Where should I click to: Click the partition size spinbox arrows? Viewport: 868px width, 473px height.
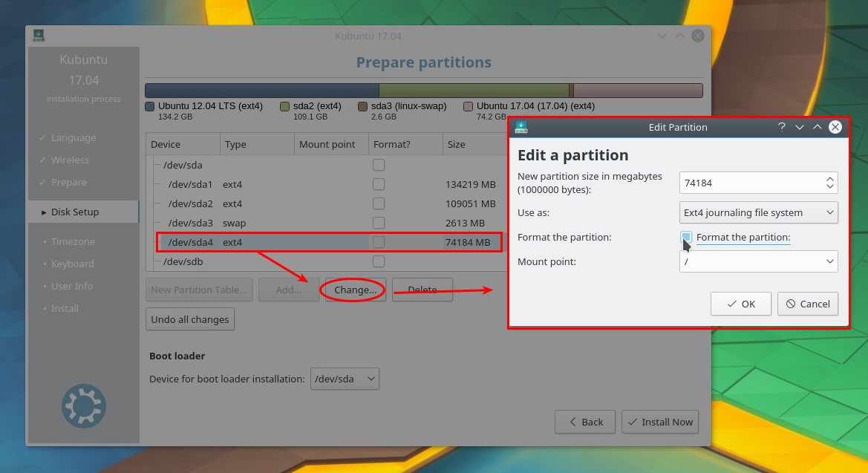tap(830, 183)
